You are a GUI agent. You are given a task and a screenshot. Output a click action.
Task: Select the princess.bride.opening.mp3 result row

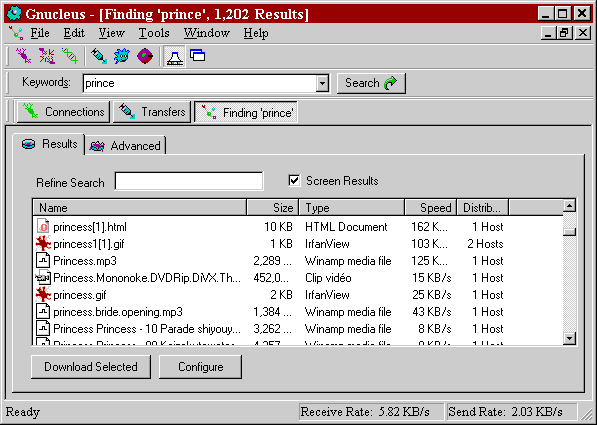click(x=298, y=312)
